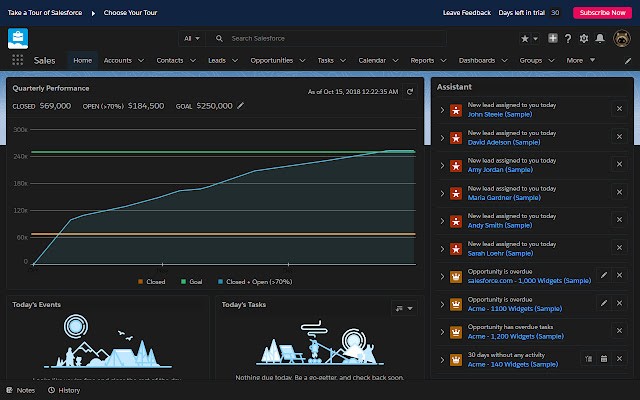Toggle the Closed legend swatch
The width and height of the screenshot is (640, 400).
pyautogui.click(x=141, y=282)
